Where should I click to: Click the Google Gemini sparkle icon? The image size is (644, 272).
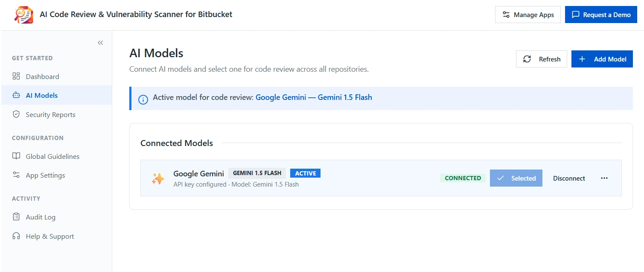[x=158, y=178]
